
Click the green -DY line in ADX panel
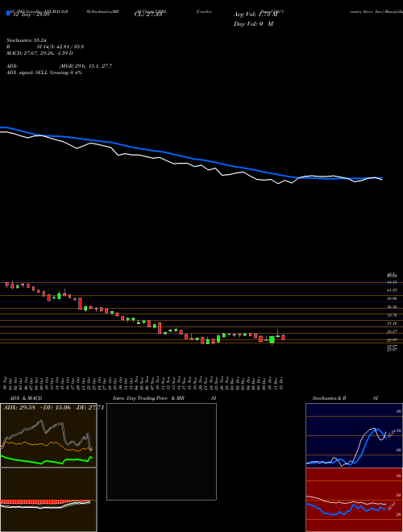[46, 460]
